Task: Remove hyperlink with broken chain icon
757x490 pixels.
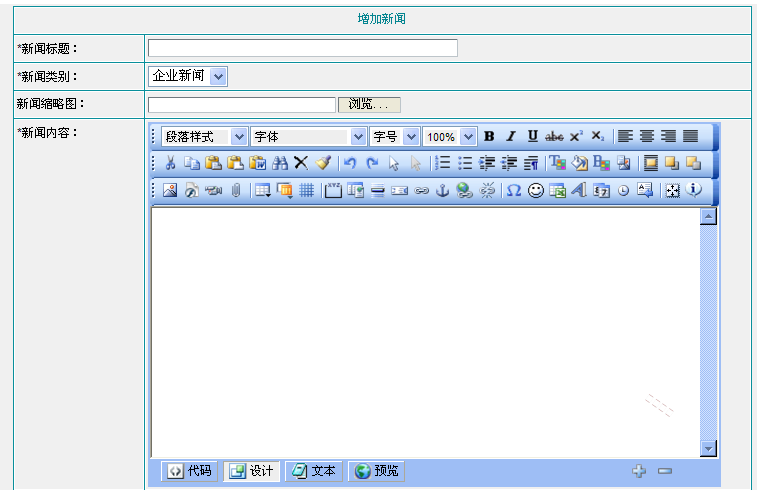Action: tap(487, 190)
